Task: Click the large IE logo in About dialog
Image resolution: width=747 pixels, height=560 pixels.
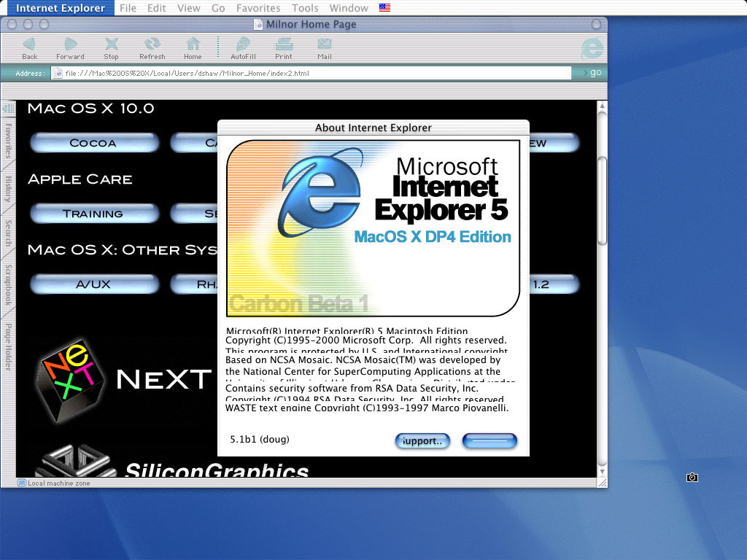Action: [320, 192]
